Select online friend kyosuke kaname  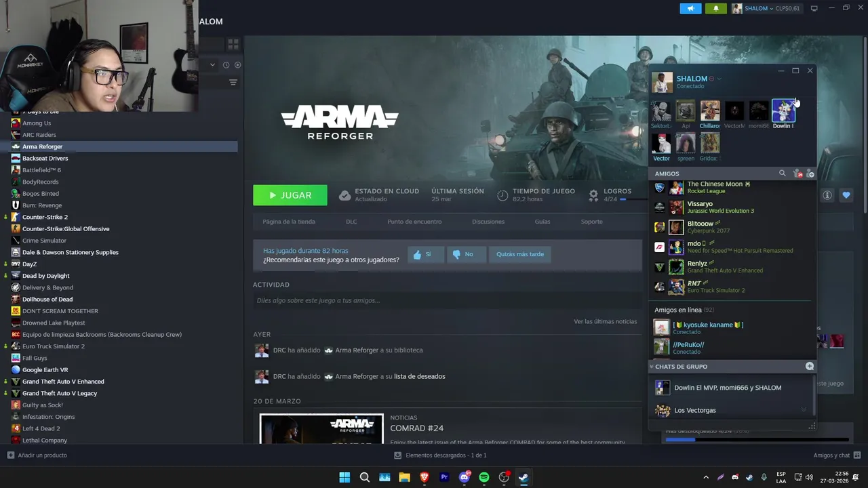[x=732, y=328]
